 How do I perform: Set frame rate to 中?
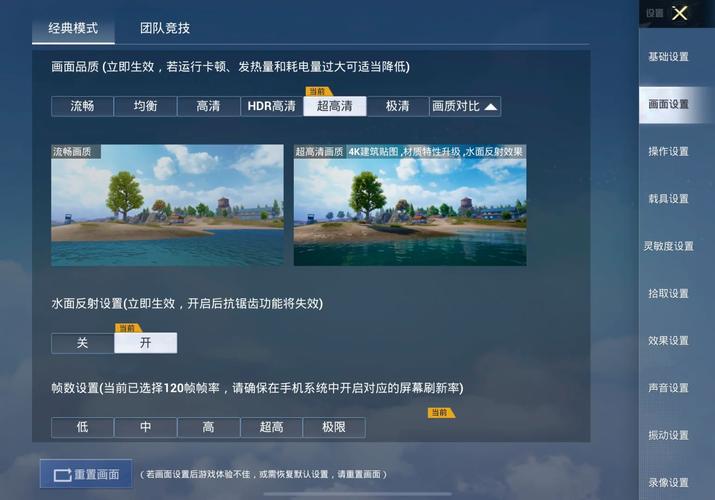(145, 428)
